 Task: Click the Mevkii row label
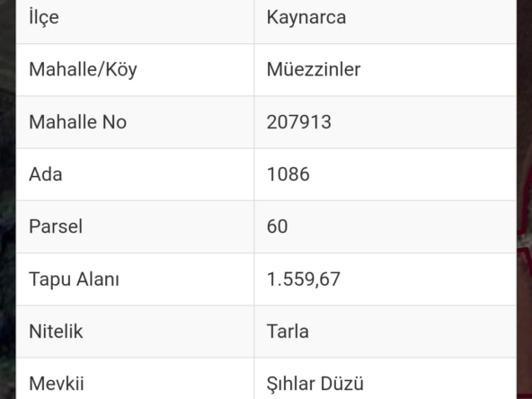point(57,384)
